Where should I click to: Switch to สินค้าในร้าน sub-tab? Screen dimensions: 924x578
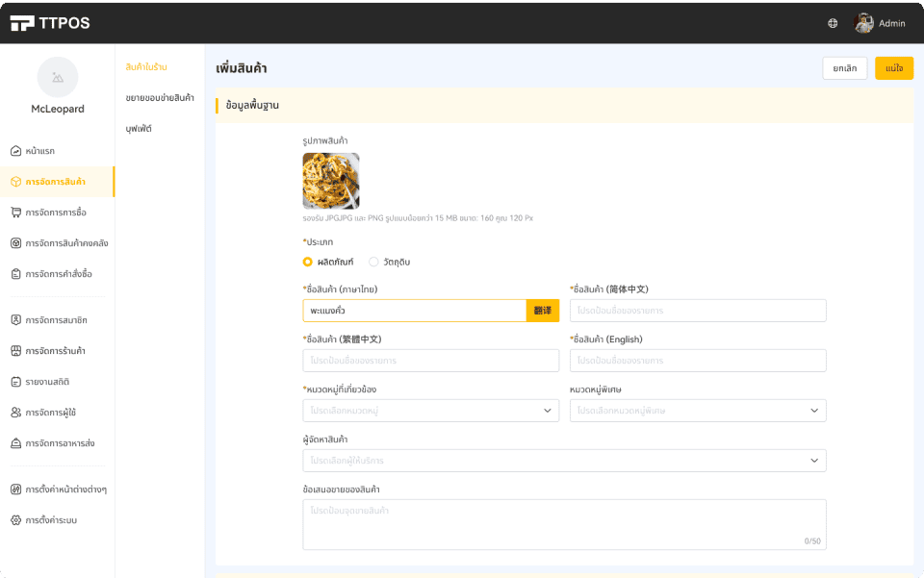tap(146, 67)
